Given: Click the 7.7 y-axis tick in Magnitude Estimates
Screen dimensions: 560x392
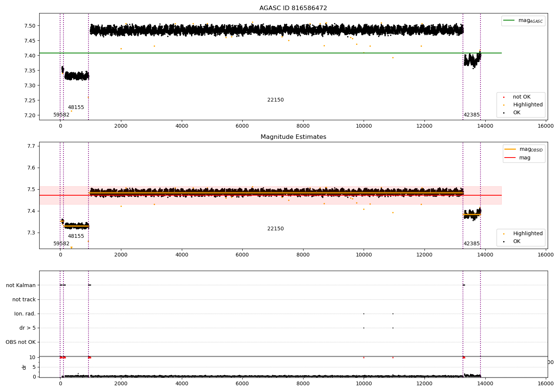Looking at the screenshot, I should coord(32,146).
